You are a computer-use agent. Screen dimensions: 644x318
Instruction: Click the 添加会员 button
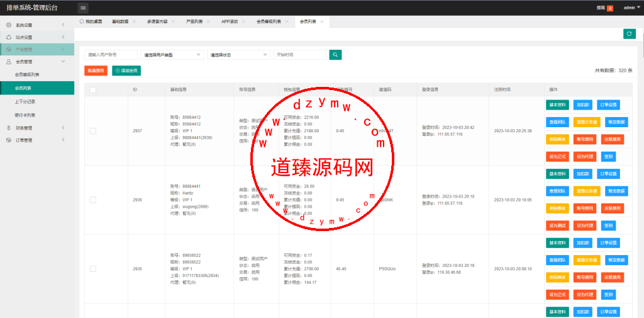point(126,71)
